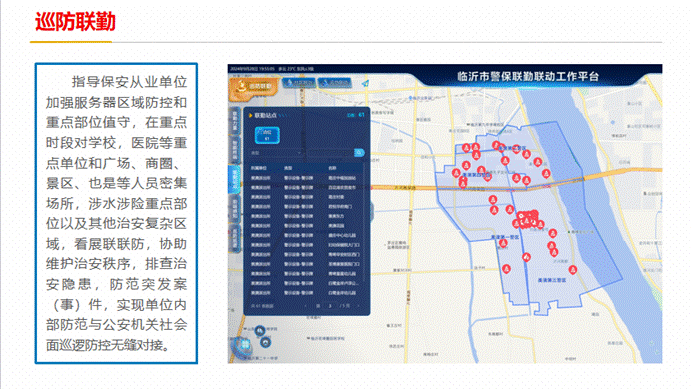
Task: Click the blue search button beside the filter field
Action: tap(359, 152)
